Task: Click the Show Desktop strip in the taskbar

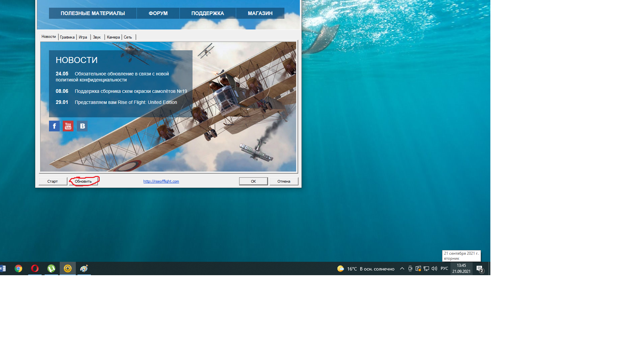Action: (x=489, y=268)
